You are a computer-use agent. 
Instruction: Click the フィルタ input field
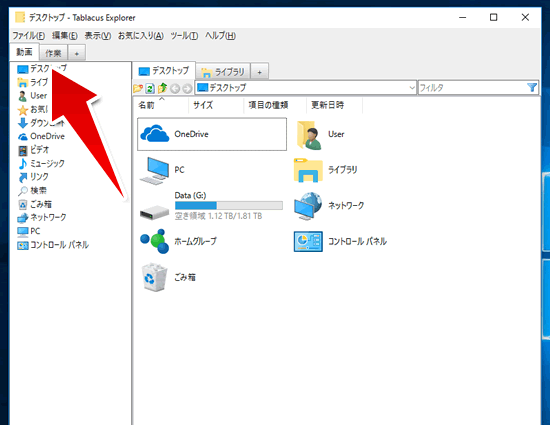472,88
